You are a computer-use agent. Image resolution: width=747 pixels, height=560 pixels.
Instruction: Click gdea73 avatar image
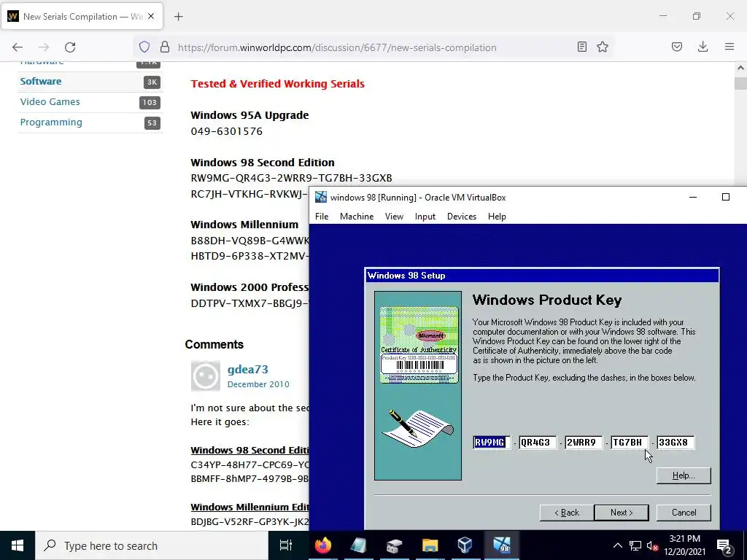point(205,376)
